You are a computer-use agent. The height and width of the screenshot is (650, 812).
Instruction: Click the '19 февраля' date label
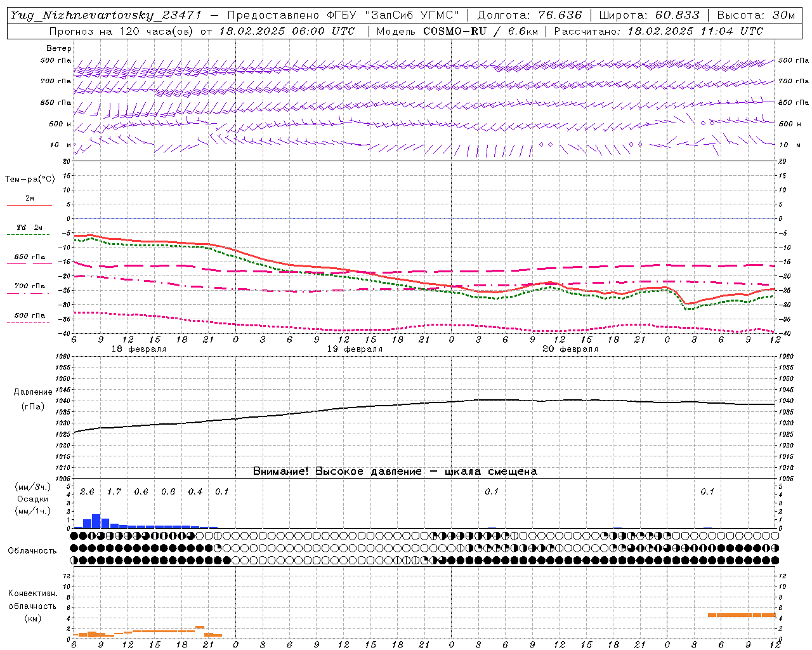(355, 349)
